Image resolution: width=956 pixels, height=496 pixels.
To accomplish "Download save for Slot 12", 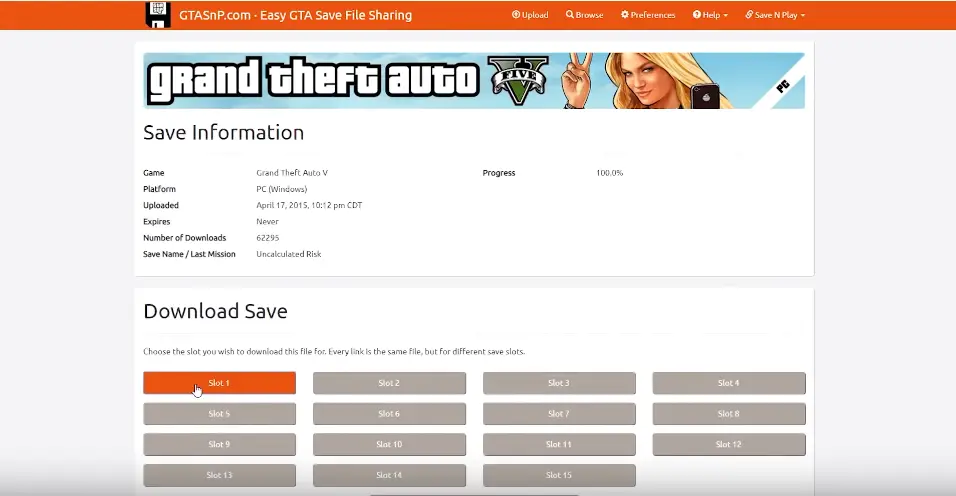I will pyautogui.click(x=729, y=444).
